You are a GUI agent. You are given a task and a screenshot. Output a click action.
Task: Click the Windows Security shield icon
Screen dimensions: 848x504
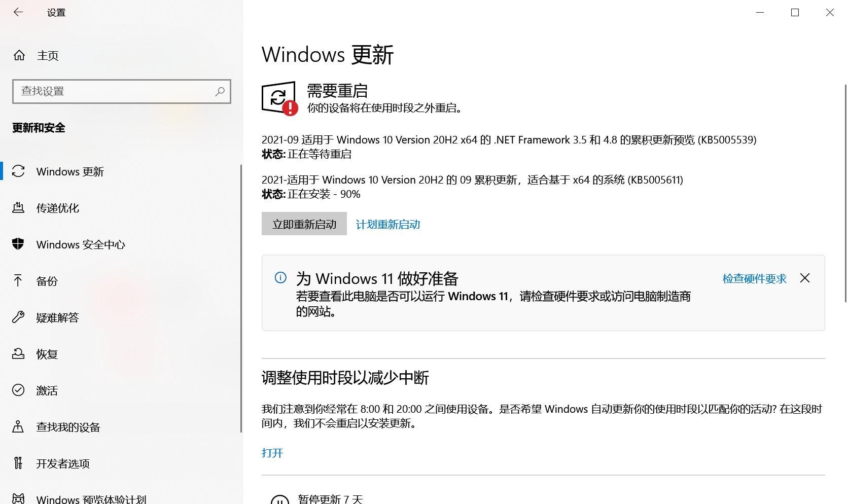click(x=18, y=244)
